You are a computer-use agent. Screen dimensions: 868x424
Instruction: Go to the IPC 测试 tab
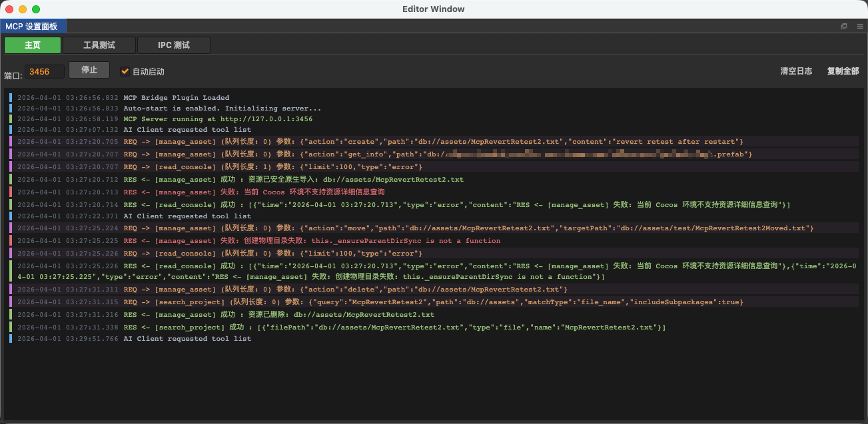click(x=174, y=45)
